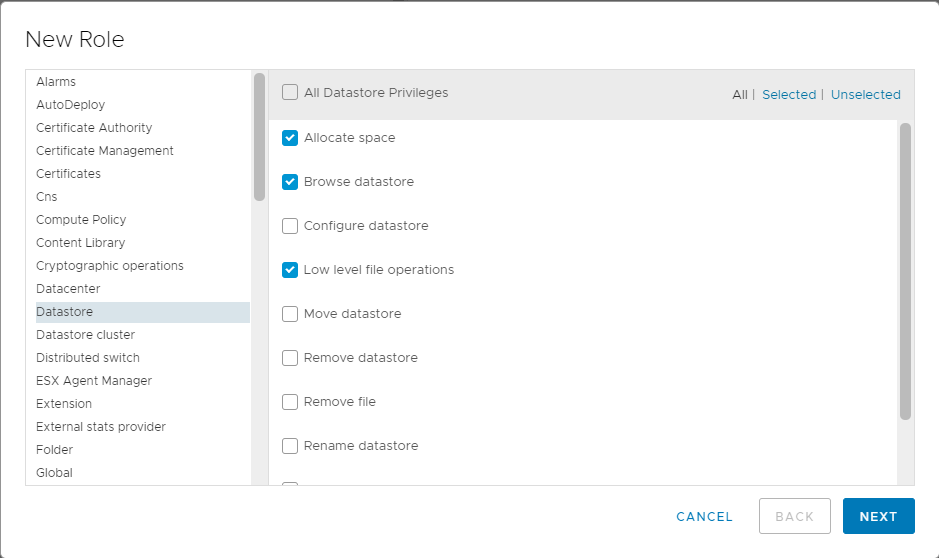Image resolution: width=939 pixels, height=558 pixels.
Task: Cancel the New Role dialog
Action: (704, 516)
